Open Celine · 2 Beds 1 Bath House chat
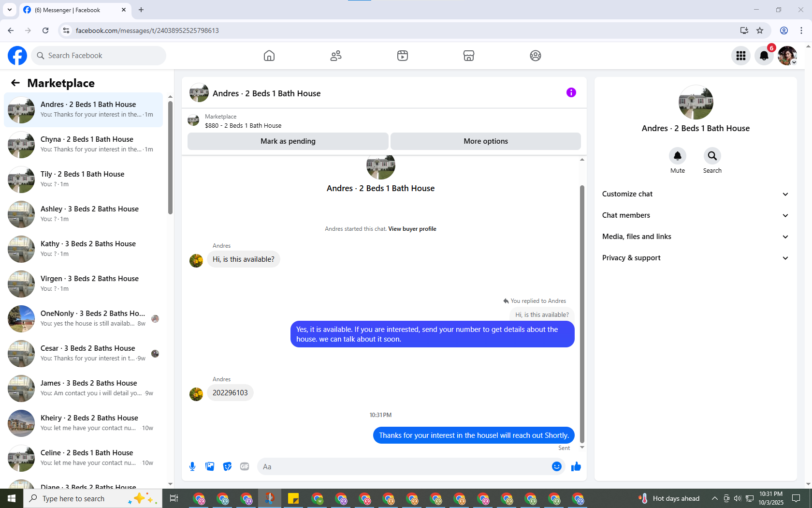Screen dimensions: 812x508 pos(83,458)
